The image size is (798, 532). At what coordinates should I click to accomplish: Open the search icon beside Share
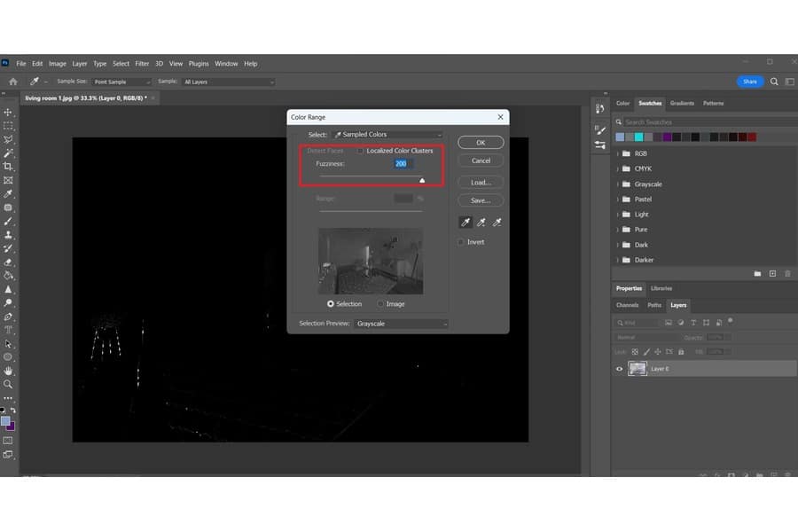(774, 82)
